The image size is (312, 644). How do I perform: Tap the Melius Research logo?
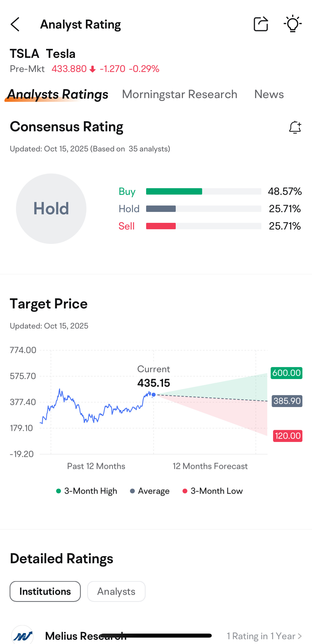(x=22, y=636)
